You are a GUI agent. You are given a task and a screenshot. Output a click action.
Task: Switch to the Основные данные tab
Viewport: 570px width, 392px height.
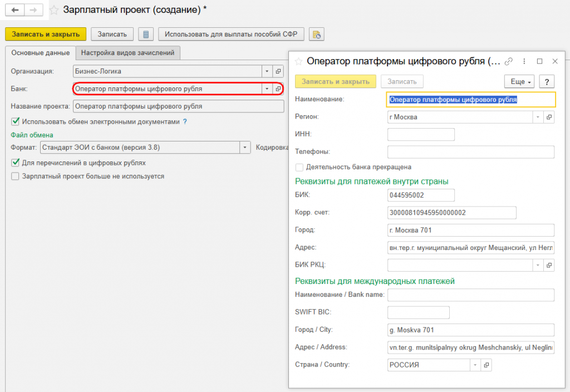coord(40,53)
